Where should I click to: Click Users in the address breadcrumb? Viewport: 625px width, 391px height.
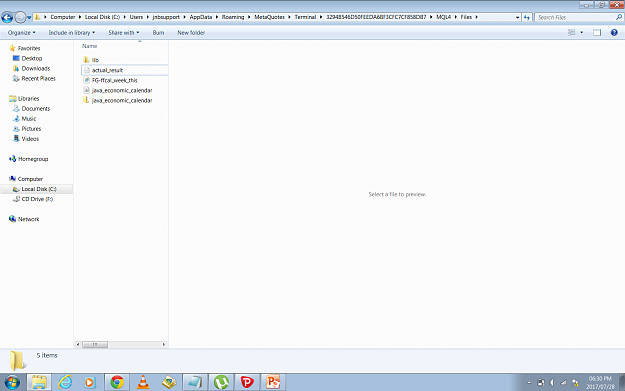pos(136,17)
